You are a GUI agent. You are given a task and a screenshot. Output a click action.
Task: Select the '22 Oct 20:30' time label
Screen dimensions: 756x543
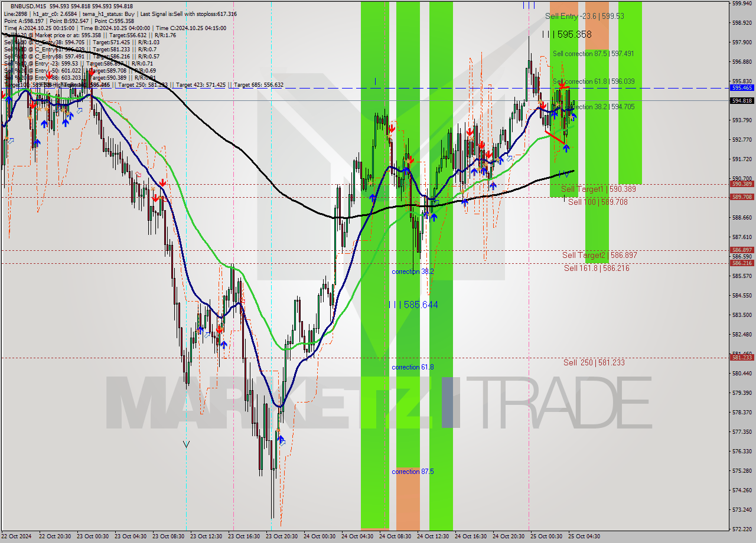pyautogui.click(x=56, y=537)
